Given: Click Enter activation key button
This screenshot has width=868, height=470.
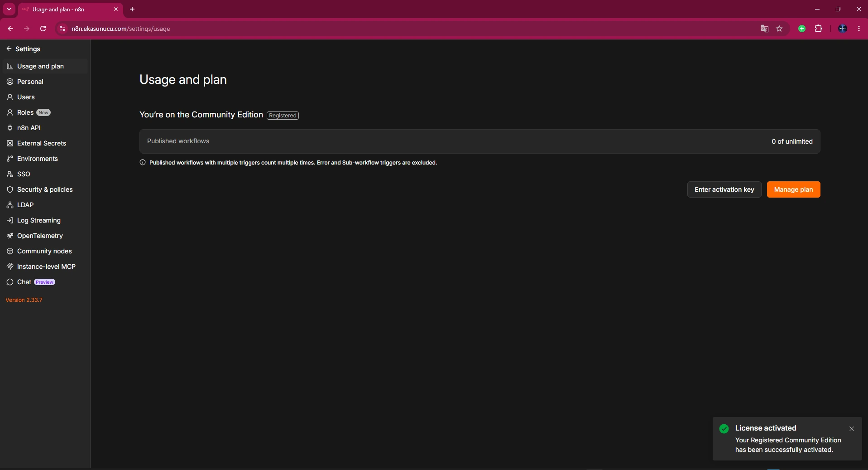Looking at the screenshot, I should [724, 189].
